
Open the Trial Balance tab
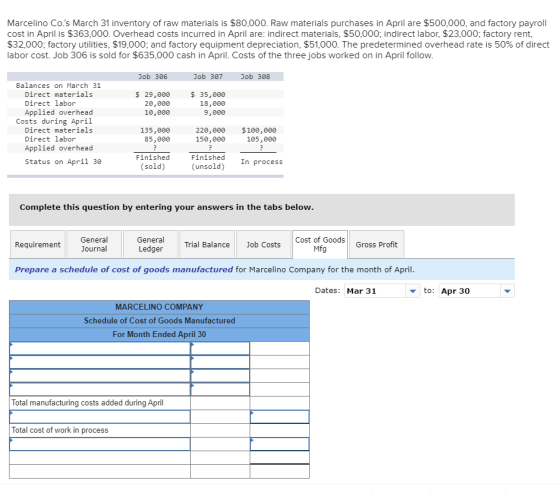tap(207, 245)
